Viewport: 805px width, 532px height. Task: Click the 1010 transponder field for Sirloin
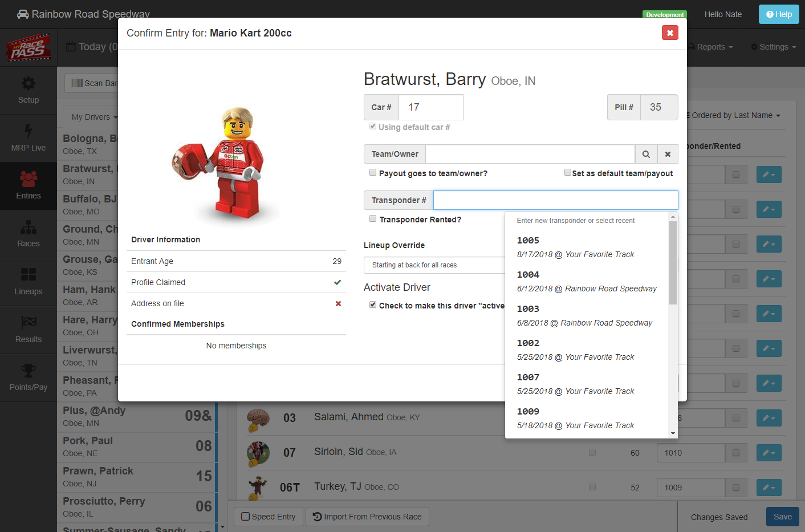691,453
